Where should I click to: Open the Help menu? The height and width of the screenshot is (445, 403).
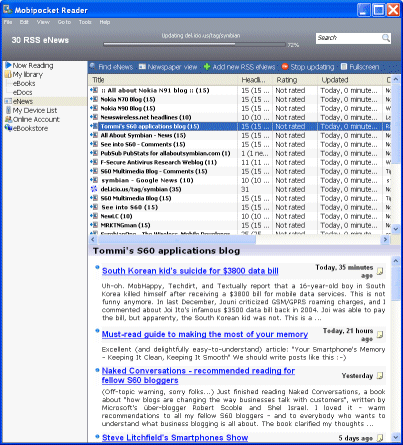pos(105,22)
